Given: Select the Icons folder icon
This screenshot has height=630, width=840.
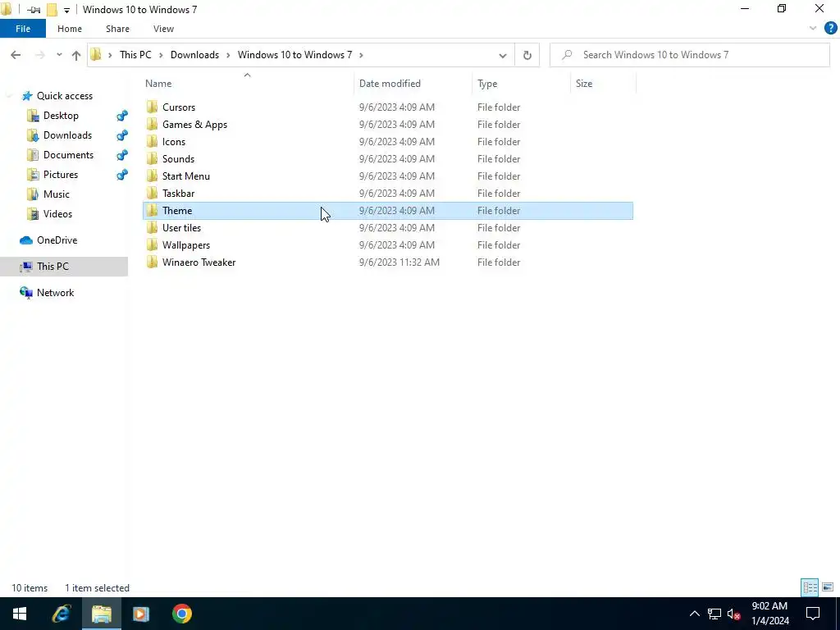Looking at the screenshot, I should 152,141.
